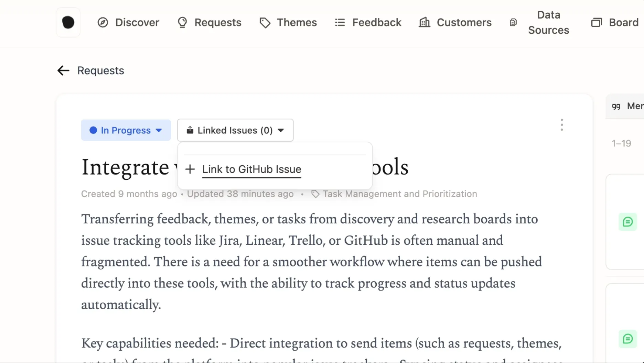The height and width of the screenshot is (363, 644).
Task: Click the Themes tag icon
Action: (x=265, y=23)
